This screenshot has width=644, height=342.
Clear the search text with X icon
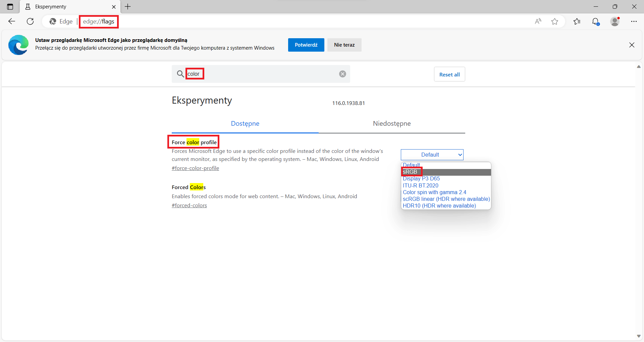coord(342,74)
